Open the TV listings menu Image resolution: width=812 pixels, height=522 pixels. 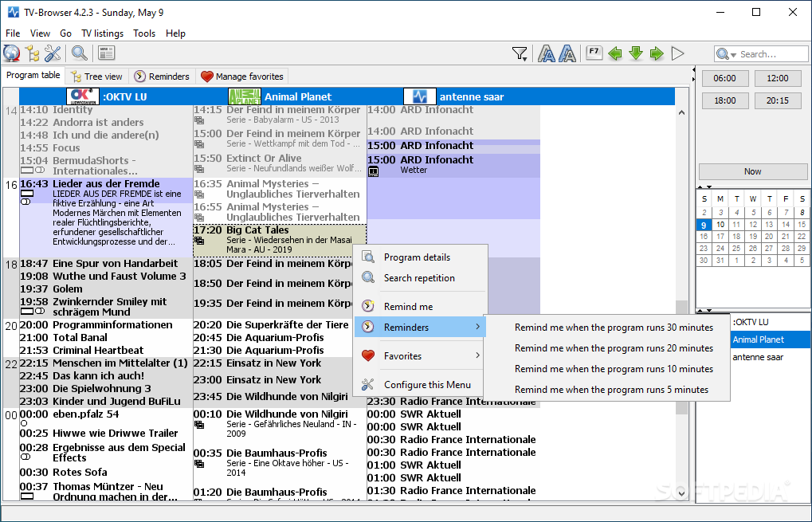(103, 33)
